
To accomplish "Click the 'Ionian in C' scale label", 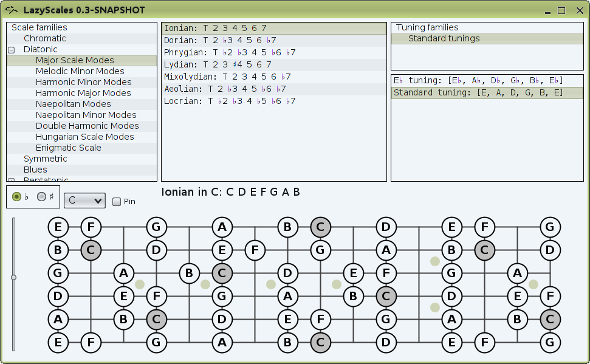I will tap(230, 192).
